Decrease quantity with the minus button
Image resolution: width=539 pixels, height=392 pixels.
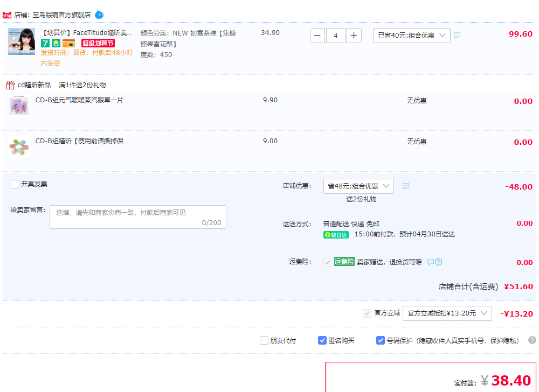(317, 36)
